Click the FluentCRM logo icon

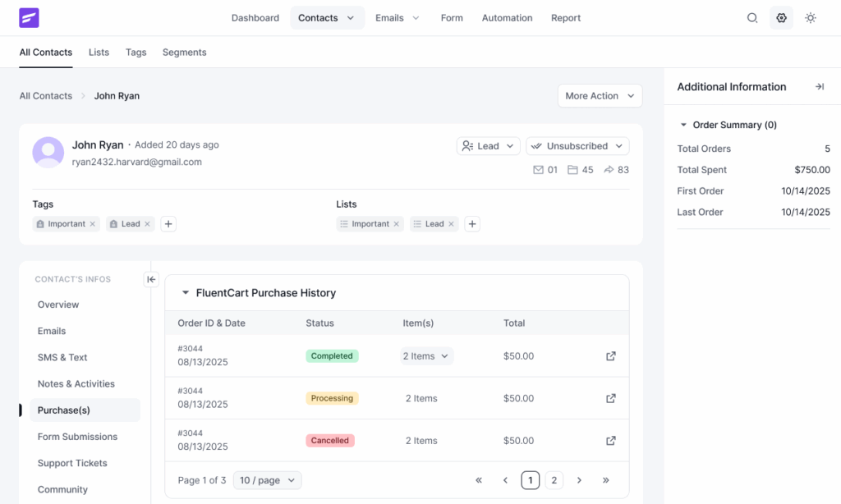29,17
